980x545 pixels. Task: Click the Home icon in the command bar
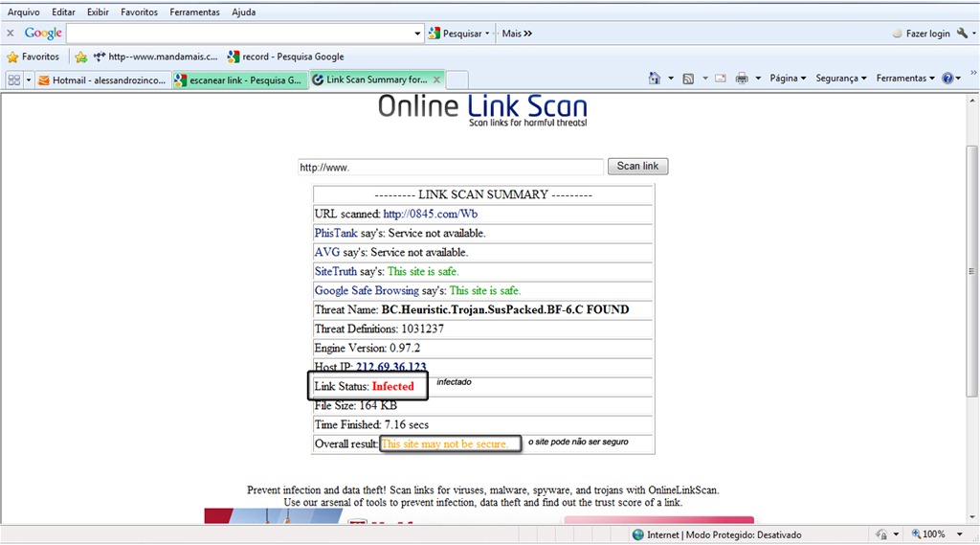click(655, 79)
